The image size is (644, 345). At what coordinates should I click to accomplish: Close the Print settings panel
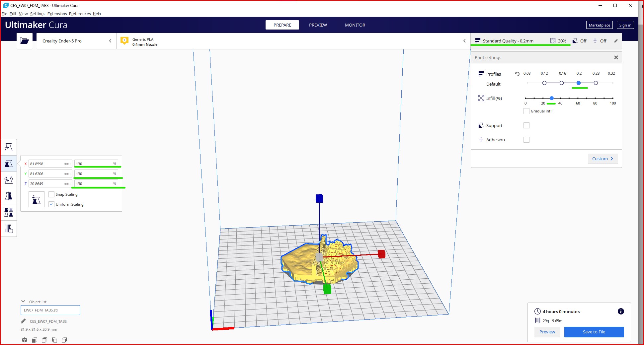point(616,57)
